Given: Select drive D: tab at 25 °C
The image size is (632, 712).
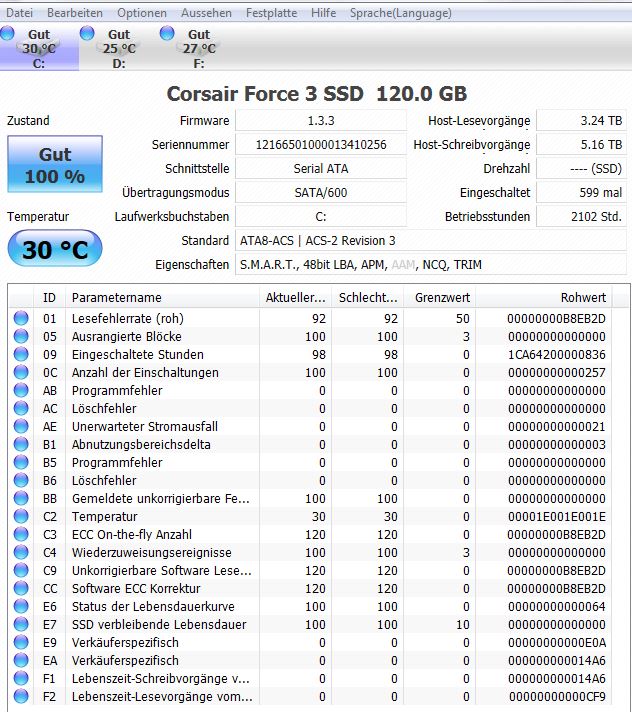Looking at the screenshot, I should pyautogui.click(x=119, y=48).
